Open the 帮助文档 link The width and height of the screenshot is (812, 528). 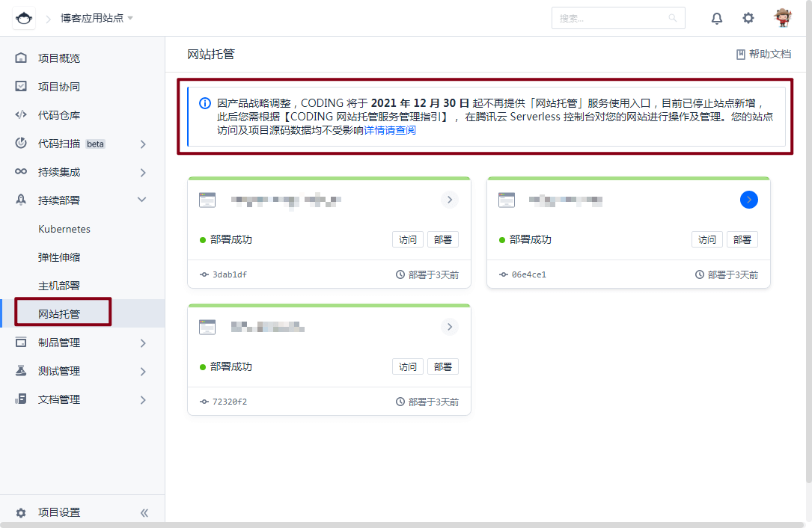pos(769,55)
